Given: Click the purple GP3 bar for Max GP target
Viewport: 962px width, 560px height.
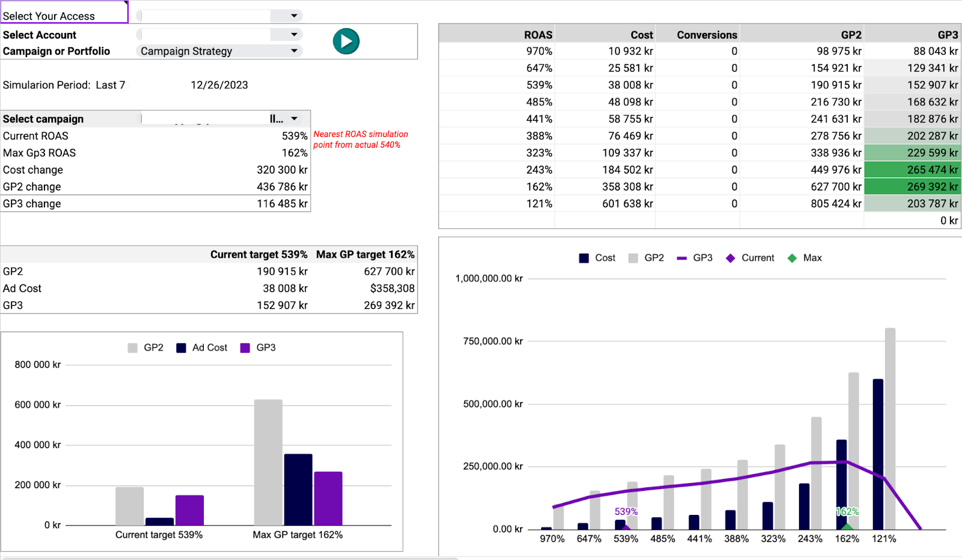Looking at the screenshot, I should [328, 499].
